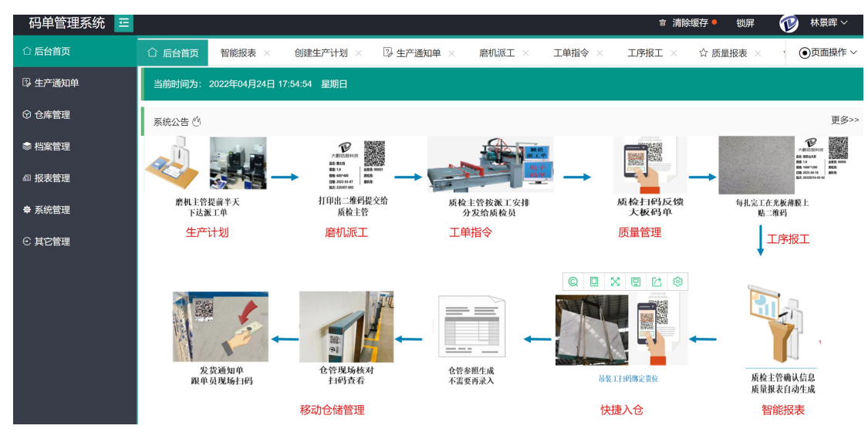Switch to the 质量报表 tab
This screenshot has width=868, height=439.
click(723, 53)
